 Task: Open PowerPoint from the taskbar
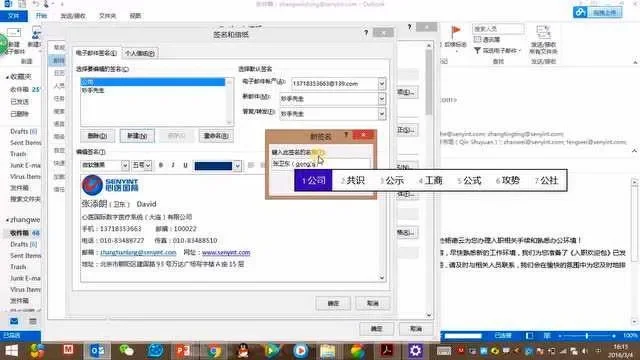pos(184,351)
